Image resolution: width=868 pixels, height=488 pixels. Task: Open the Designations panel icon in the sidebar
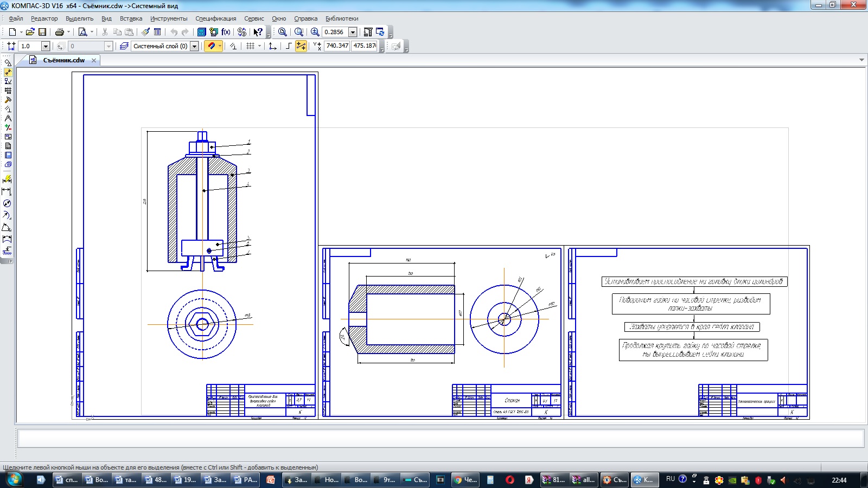pyautogui.click(x=8, y=81)
